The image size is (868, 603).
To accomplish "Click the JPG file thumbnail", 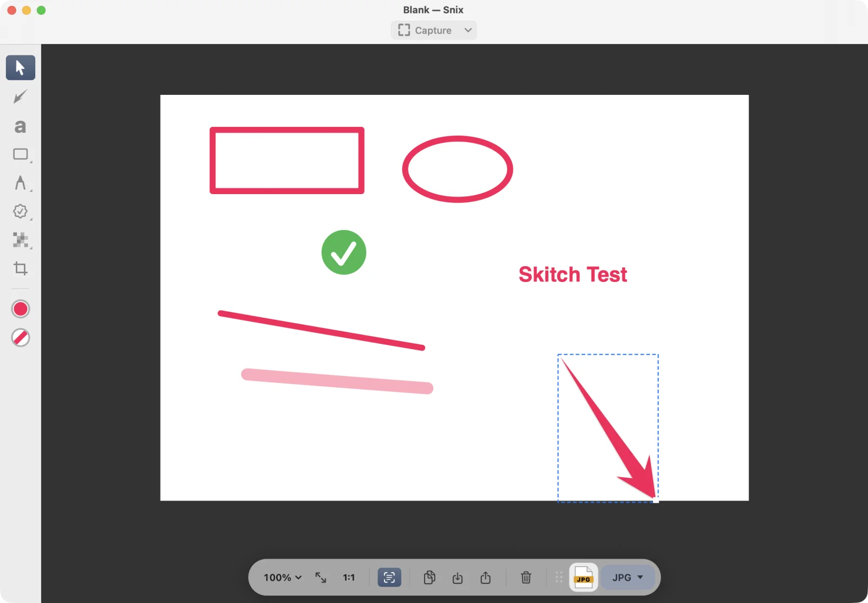I will coord(583,578).
